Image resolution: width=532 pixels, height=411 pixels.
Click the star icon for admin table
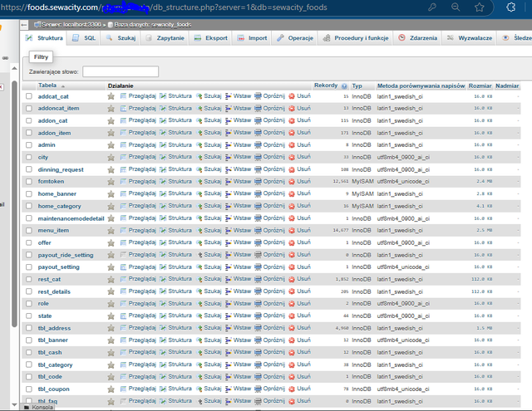click(111, 145)
